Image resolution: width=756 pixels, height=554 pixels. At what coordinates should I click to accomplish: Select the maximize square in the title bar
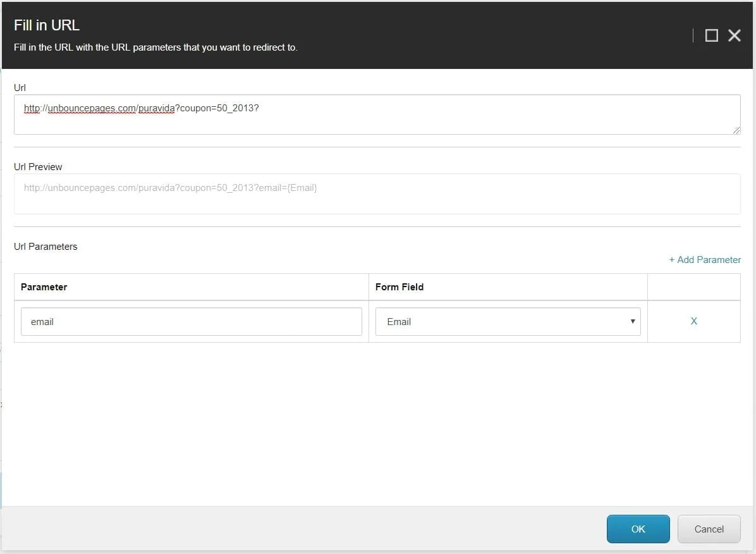711,35
